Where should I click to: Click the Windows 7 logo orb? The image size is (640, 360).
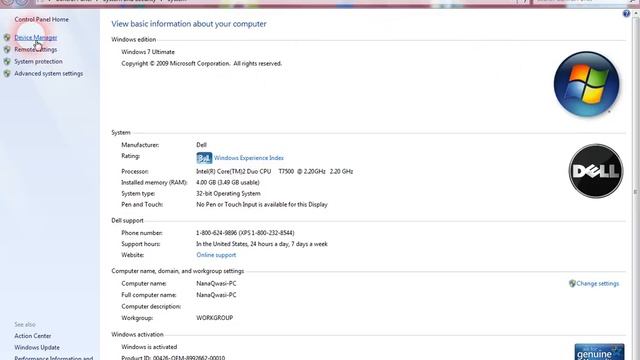587,84
